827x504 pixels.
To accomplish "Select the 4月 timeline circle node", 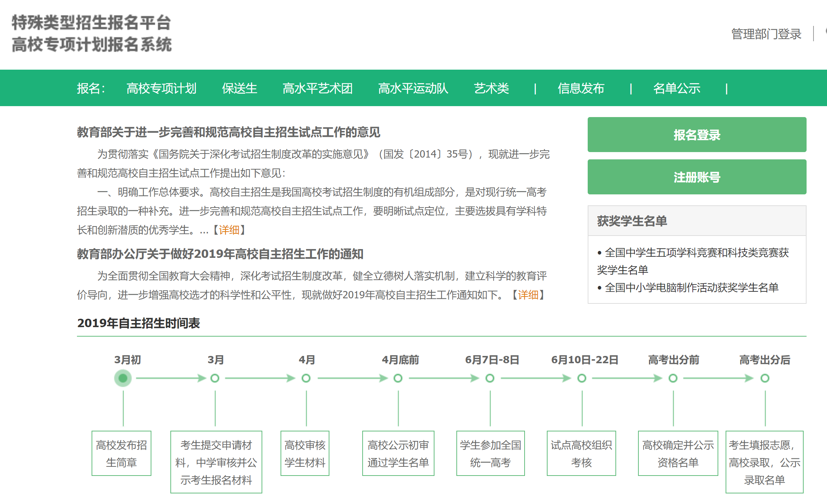I will click(x=306, y=378).
